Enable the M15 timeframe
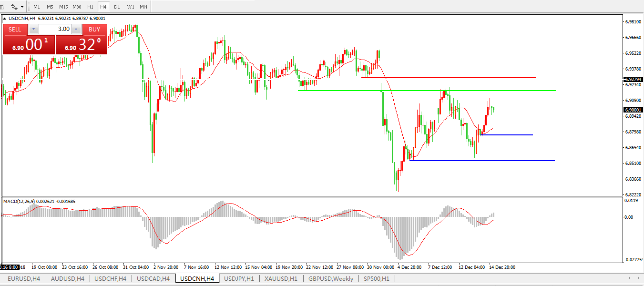Screen dimensions: 644x286 click(x=63, y=7)
